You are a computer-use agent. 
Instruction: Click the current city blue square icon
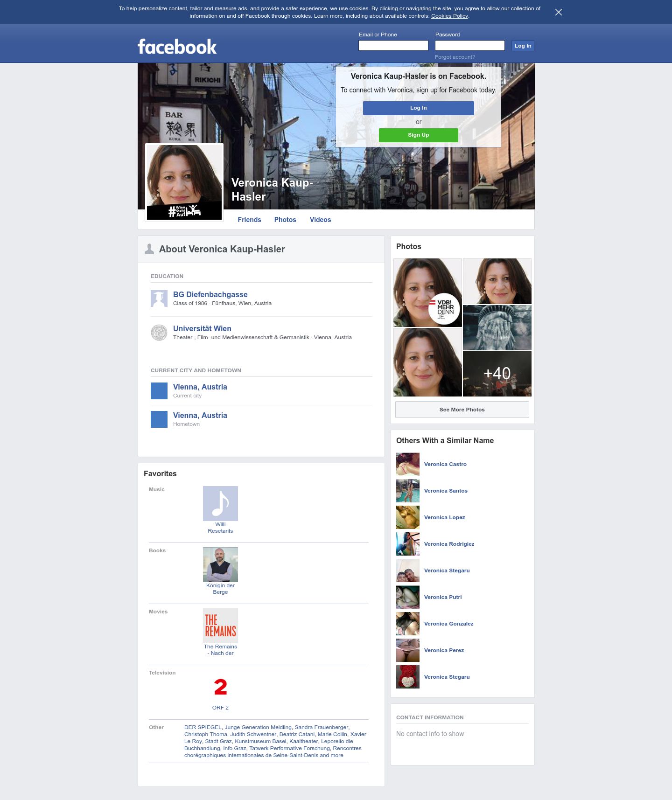tap(159, 391)
